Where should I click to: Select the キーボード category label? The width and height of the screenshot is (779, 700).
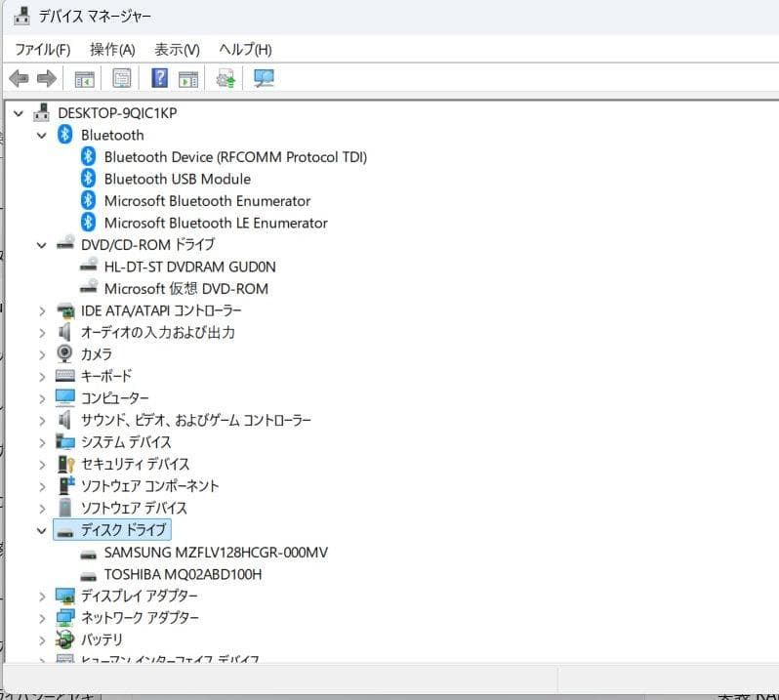click(x=106, y=376)
